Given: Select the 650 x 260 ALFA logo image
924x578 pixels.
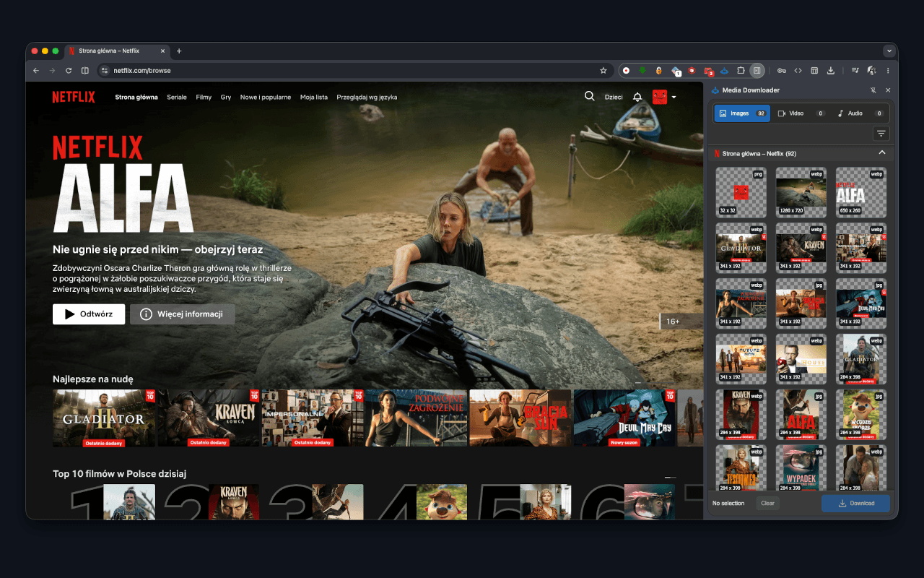Looking at the screenshot, I should (x=860, y=193).
